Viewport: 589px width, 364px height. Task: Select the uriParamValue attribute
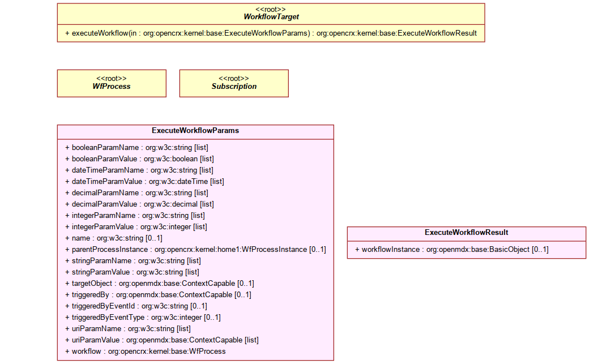coord(162,340)
